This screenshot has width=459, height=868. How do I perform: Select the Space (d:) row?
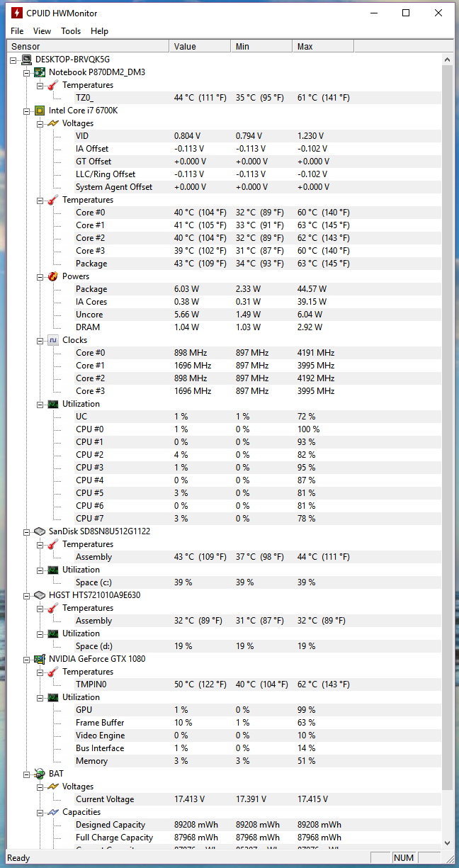click(258, 646)
